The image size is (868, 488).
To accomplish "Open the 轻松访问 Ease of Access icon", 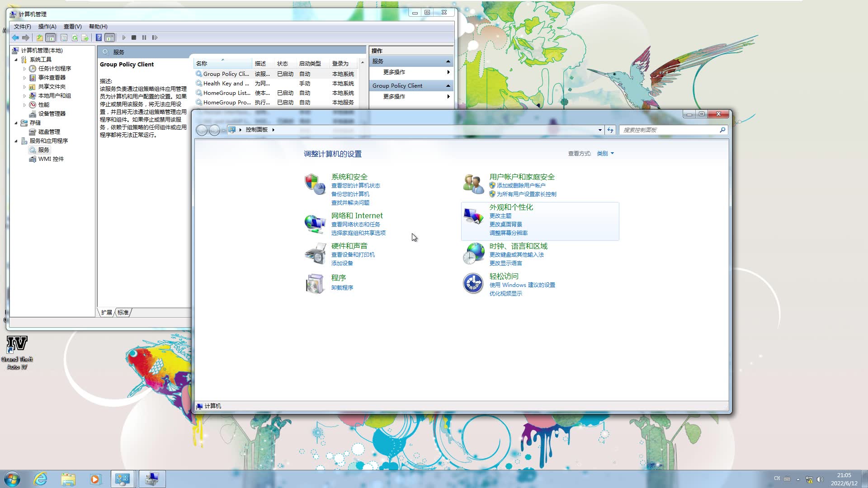I will point(473,284).
